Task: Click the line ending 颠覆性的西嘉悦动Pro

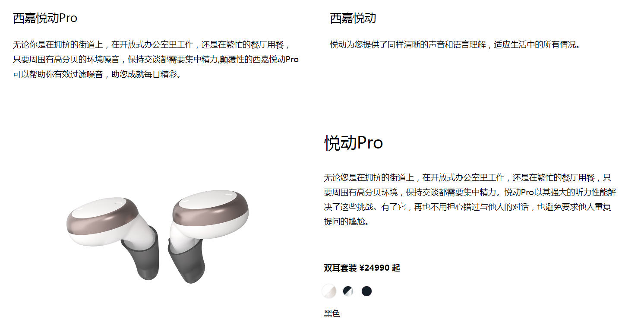Action: (x=156, y=59)
